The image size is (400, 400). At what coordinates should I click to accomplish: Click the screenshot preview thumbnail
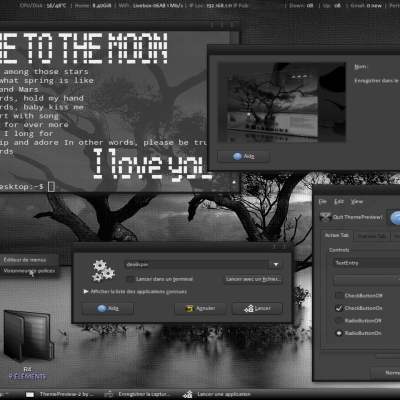coord(282,102)
